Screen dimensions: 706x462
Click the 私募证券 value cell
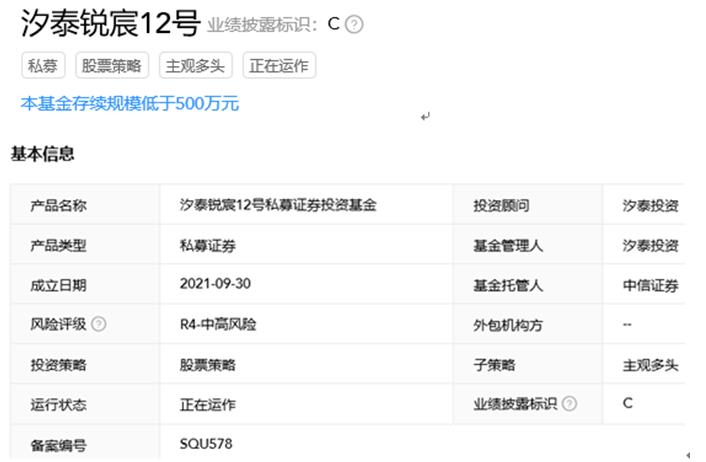click(306, 245)
